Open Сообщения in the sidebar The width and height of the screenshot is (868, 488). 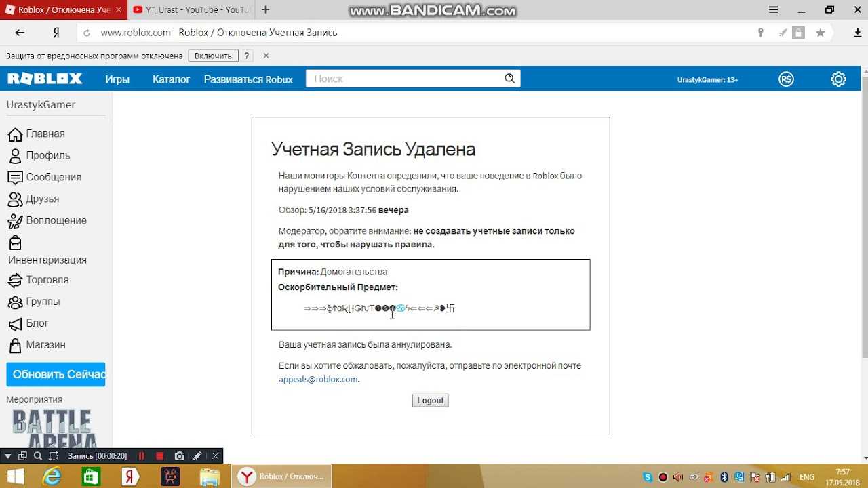click(45, 177)
